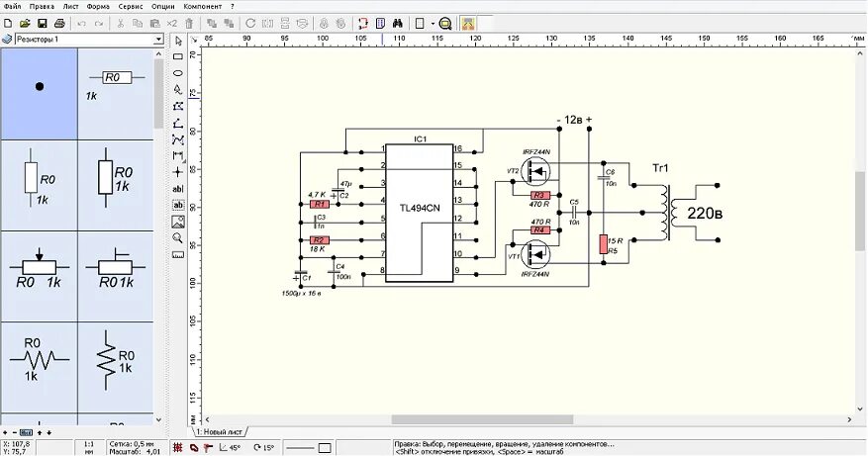Create a new file with toolbar icon
This screenshot has width=868, height=456.
coord(8,23)
